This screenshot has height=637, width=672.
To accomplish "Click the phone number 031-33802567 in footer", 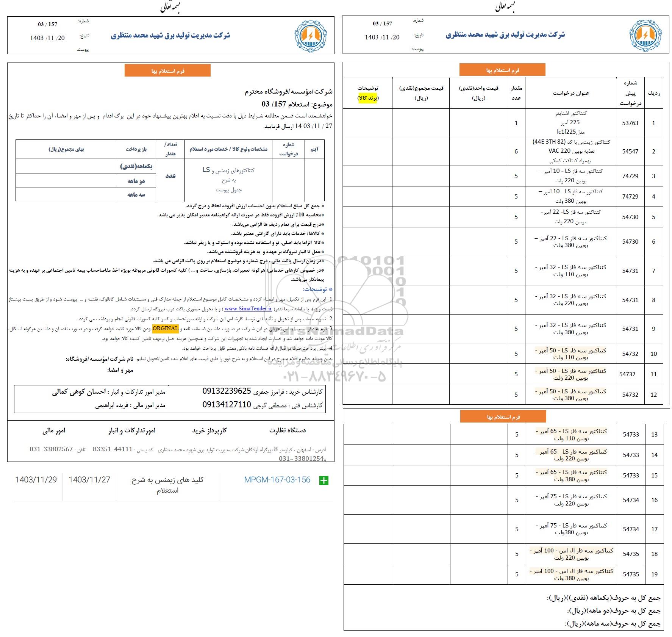I will point(51,449).
